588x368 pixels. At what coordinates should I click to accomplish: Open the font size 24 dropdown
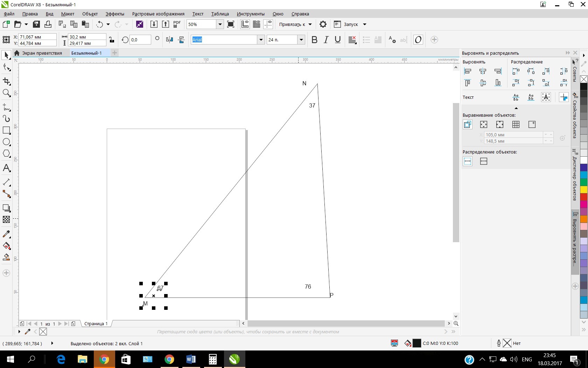coord(301,40)
